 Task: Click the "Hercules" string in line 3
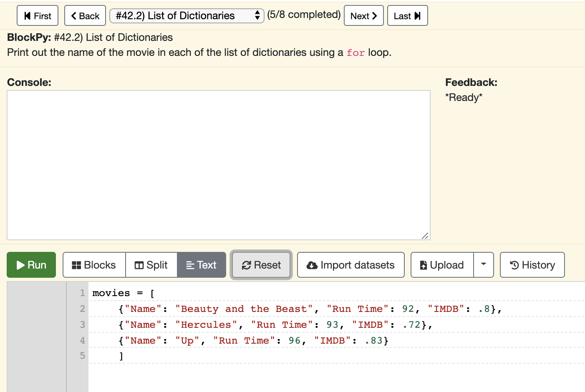pos(206,325)
